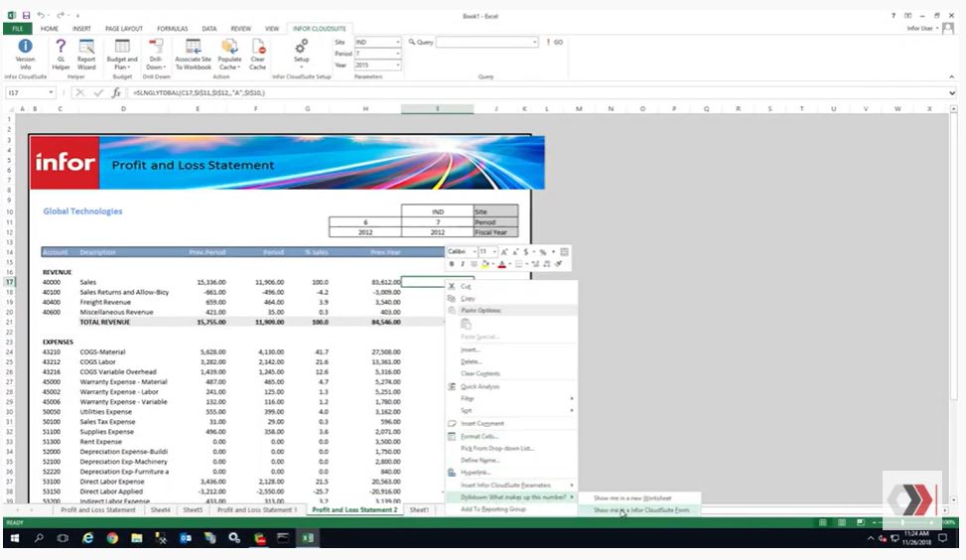Image resolution: width=966 pixels, height=560 pixels.
Task: Switch to Profit and Loss Statement 1 sheet
Action: (257, 509)
